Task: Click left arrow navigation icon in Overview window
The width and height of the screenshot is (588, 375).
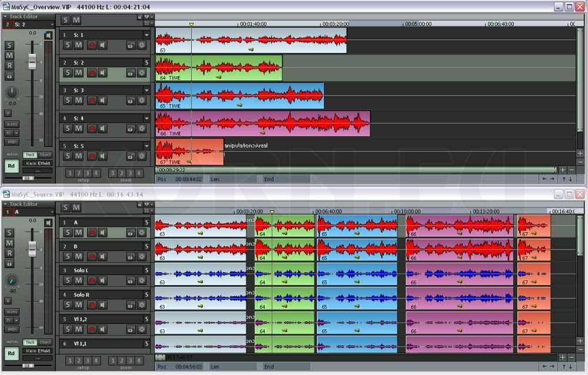Action: (x=544, y=179)
